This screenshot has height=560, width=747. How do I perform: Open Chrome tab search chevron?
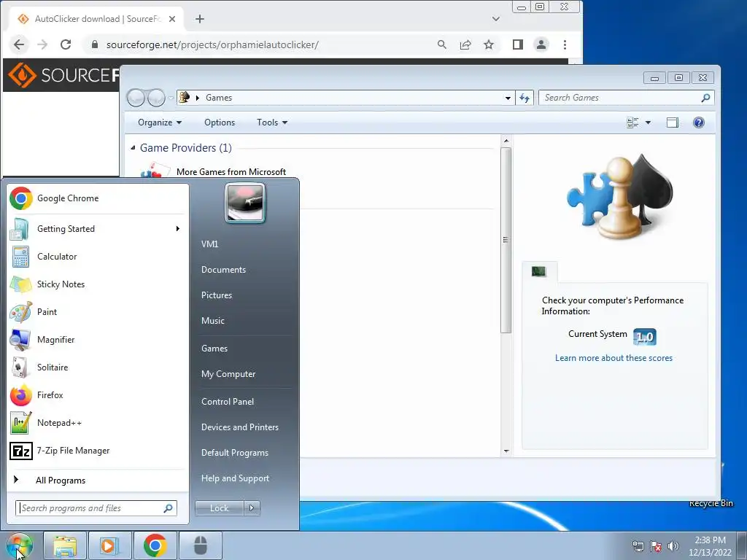coord(496,19)
